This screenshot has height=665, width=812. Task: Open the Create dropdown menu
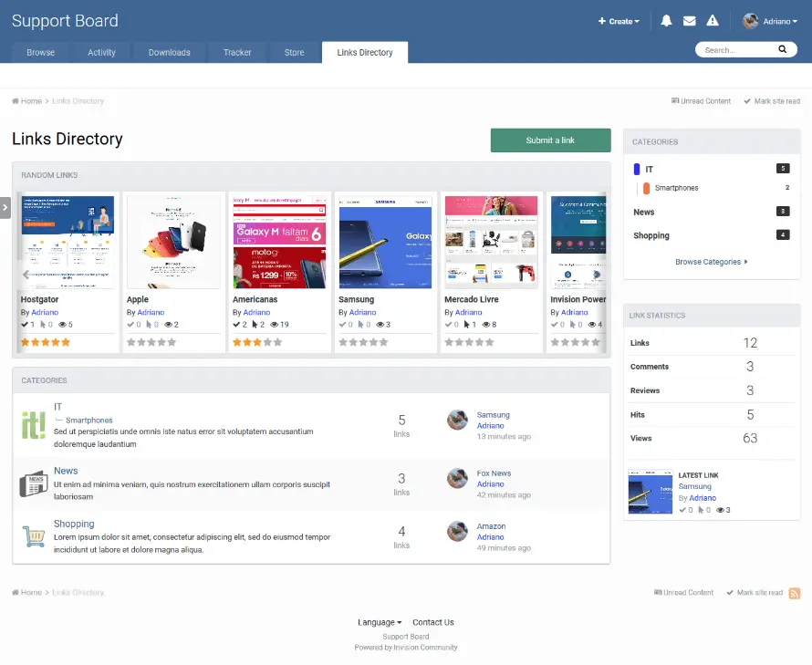tap(619, 21)
